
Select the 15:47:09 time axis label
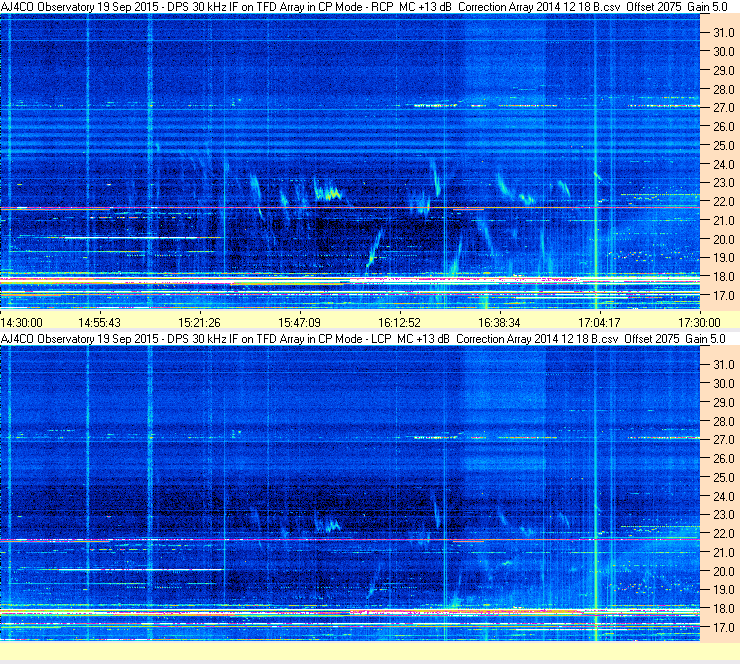coord(300,323)
